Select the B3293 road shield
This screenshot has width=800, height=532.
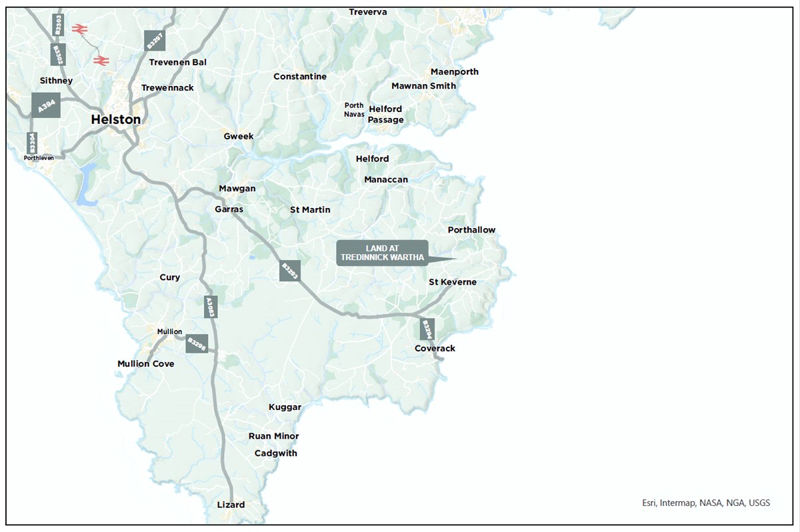tap(290, 270)
